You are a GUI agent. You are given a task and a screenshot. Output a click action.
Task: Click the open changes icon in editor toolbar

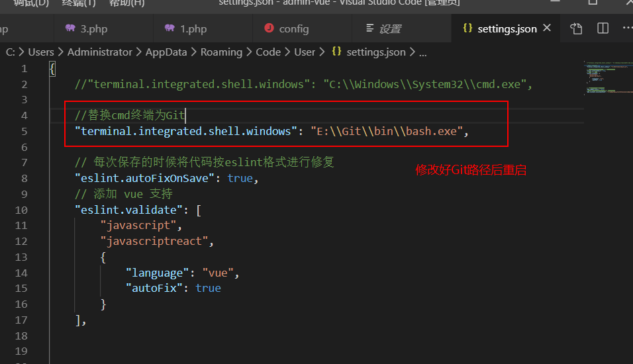576,28
